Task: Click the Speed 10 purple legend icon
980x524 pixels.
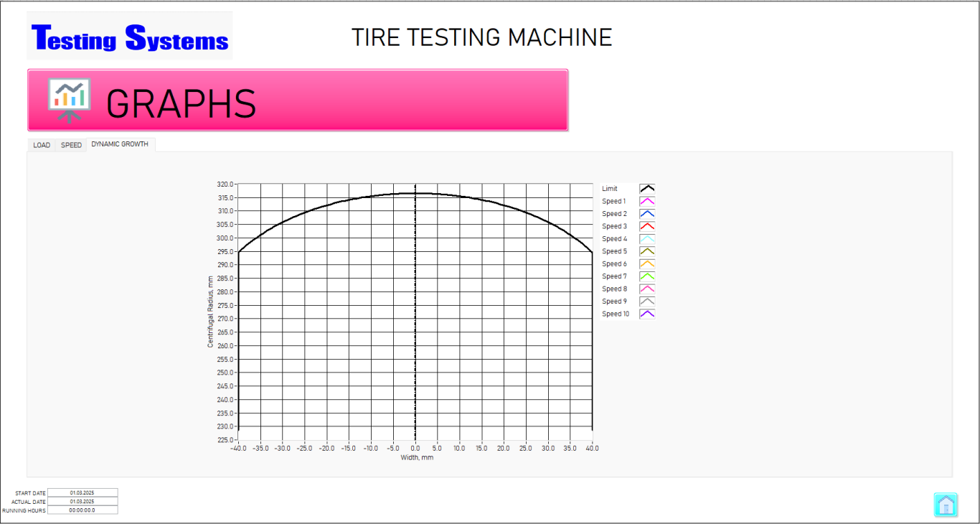Action: tap(646, 314)
